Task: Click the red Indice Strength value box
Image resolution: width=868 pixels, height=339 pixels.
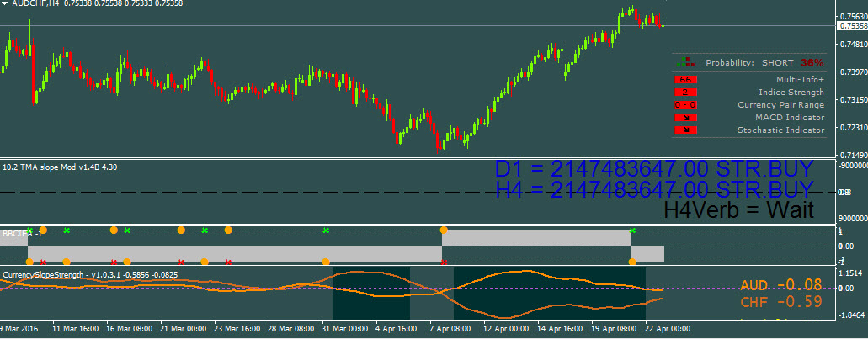Action: click(x=685, y=92)
